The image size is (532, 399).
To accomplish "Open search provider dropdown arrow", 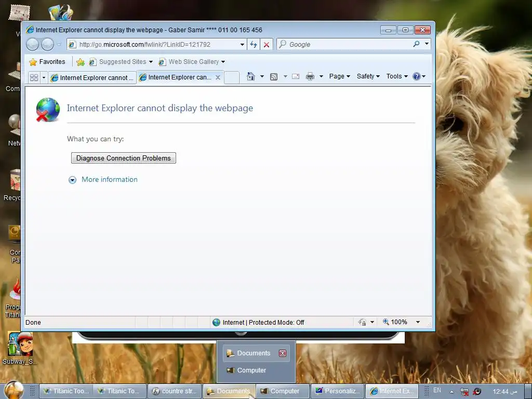I will pyautogui.click(x=427, y=44).
